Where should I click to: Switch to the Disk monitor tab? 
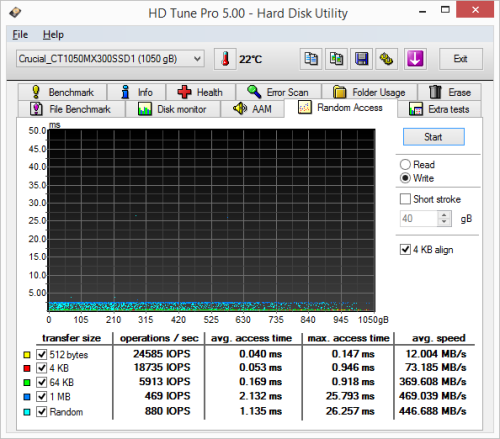point(172,109)
